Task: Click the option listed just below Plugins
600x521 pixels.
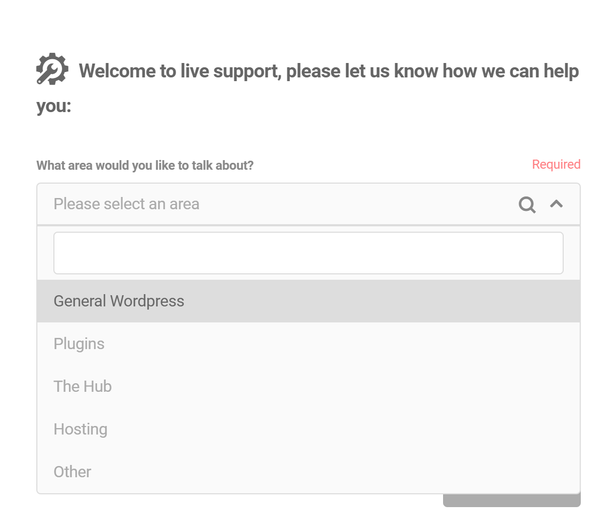Action: point(83,387)
